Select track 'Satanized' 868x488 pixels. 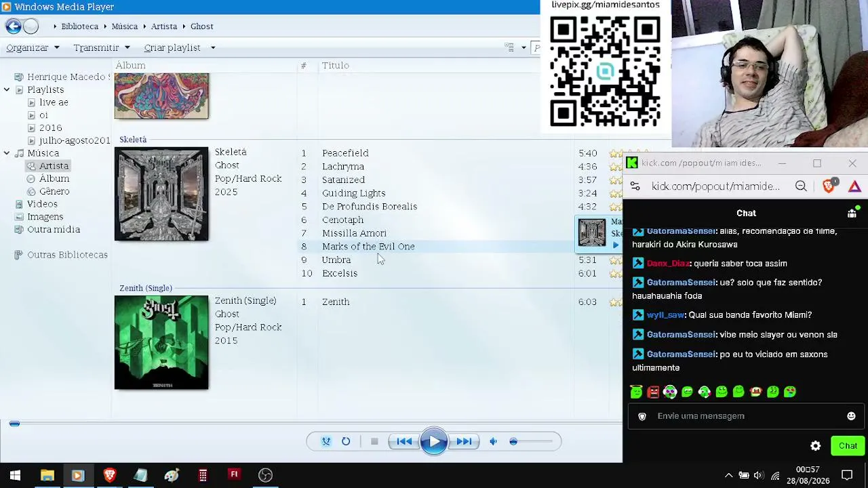pos(344,180)
